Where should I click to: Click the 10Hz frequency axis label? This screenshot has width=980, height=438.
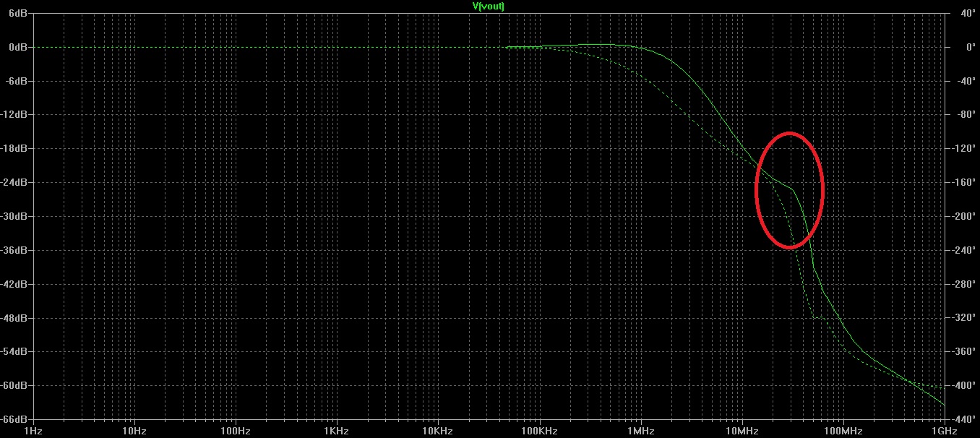point(134,431)
